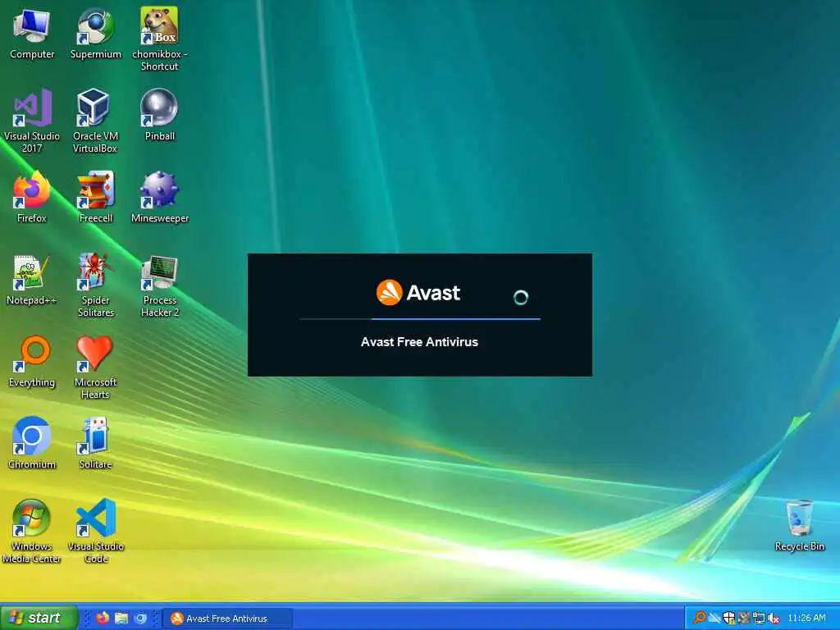Click the Avast logo on splash screen
This screenshot has width=840, height=630.
pos(418,293)
